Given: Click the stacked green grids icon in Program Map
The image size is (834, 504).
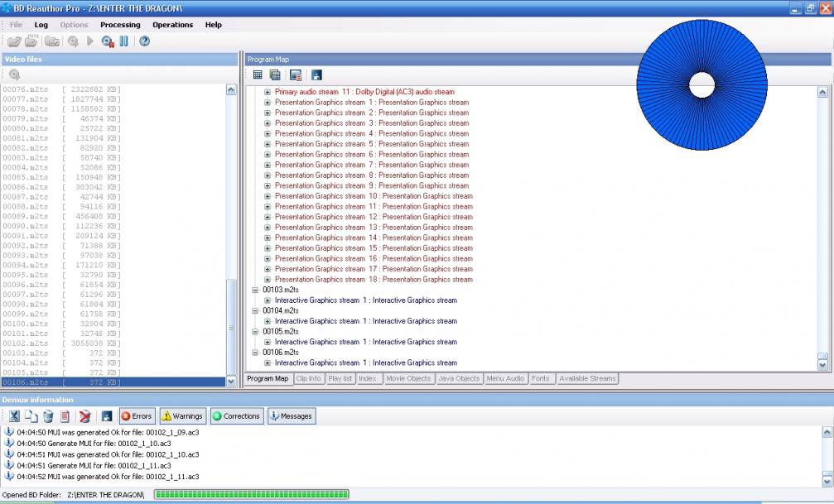Looking at the screenshot, I should click(x=275, y=75).
